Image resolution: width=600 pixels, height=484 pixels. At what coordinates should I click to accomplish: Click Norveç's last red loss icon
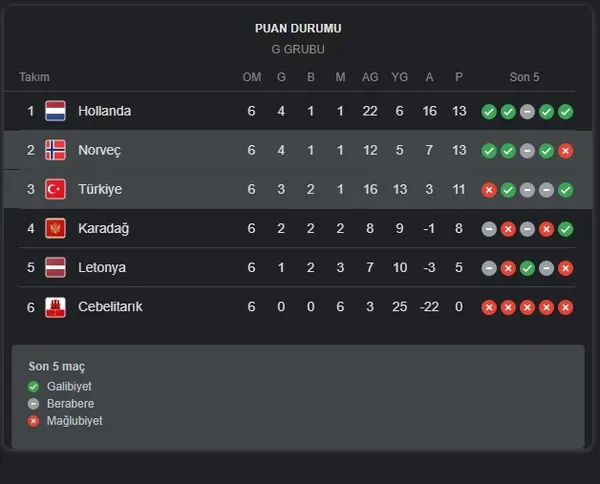coord(566,150)
